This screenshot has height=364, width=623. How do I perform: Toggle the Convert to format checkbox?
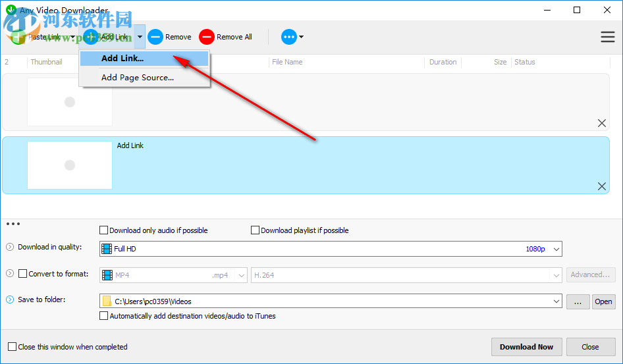coord(23,274)
